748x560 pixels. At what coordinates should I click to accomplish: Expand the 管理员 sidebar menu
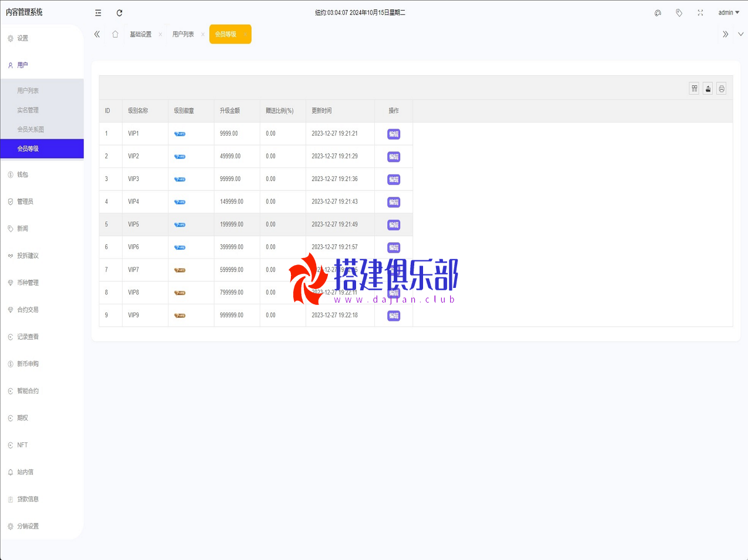(x=42, y=202)
